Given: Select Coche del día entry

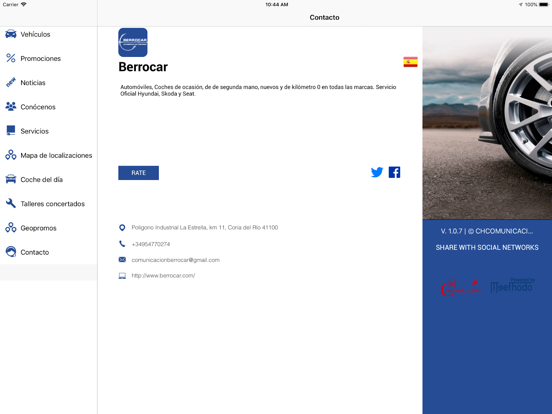Looking at the screenshot, I should click(x=49, y=180).
